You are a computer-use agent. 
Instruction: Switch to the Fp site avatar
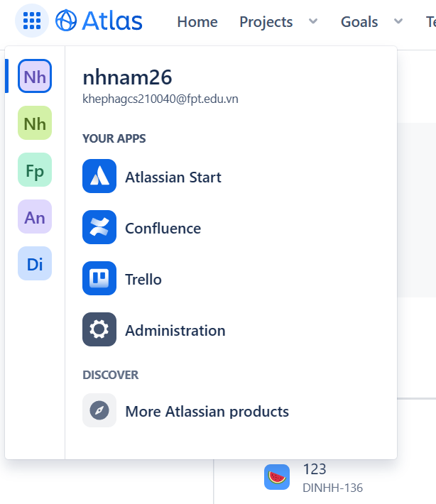pos(35,170)
